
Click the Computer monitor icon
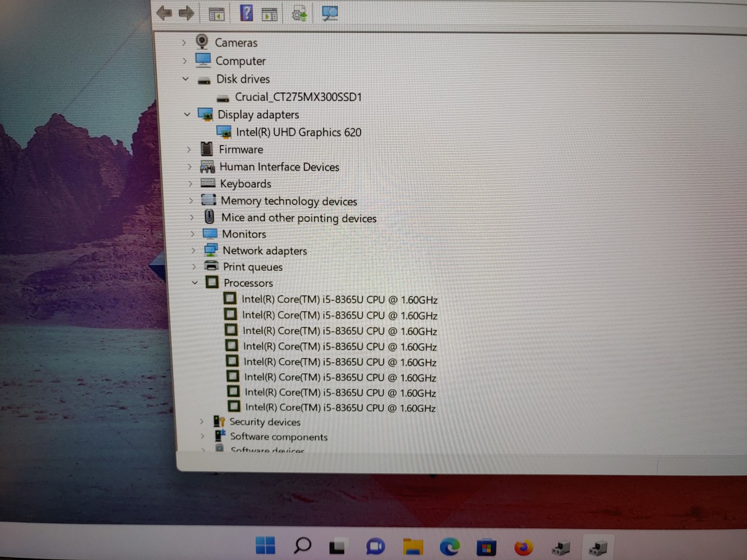coord(203,60)
